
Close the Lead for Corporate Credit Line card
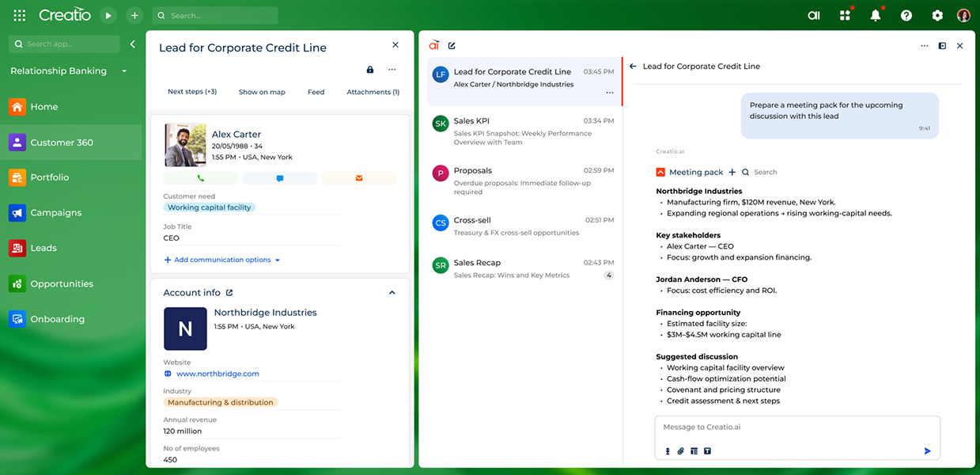pos(395,45)
